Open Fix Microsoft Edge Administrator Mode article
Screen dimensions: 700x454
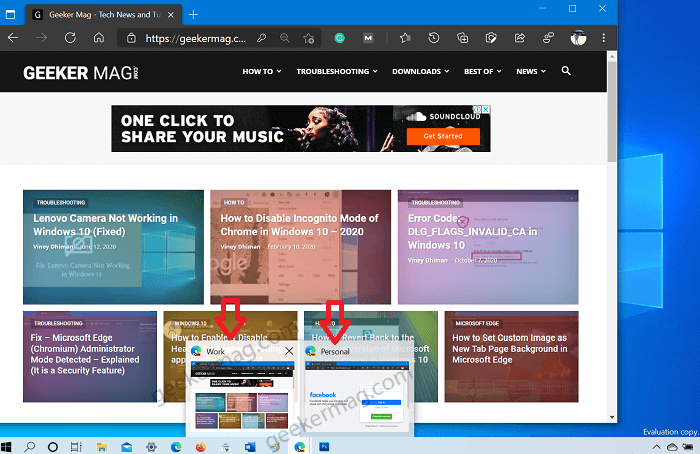[85, 354]
